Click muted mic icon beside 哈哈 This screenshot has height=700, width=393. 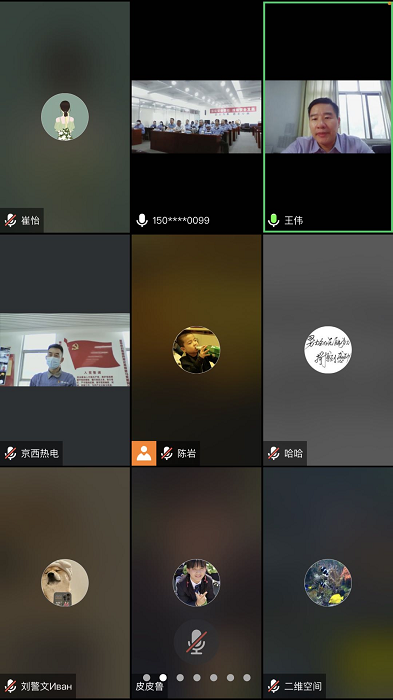[273, 453]
